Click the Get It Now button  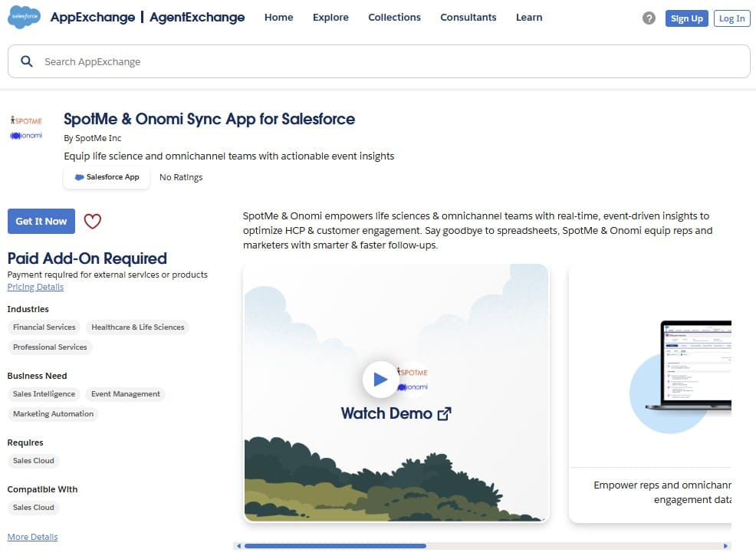click(x=41, y=222)
